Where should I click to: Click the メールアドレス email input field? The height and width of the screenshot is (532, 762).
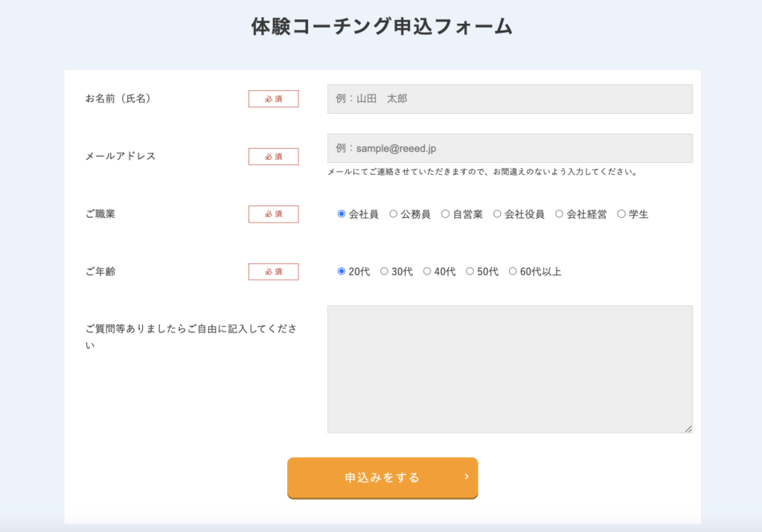pos(510,148)
